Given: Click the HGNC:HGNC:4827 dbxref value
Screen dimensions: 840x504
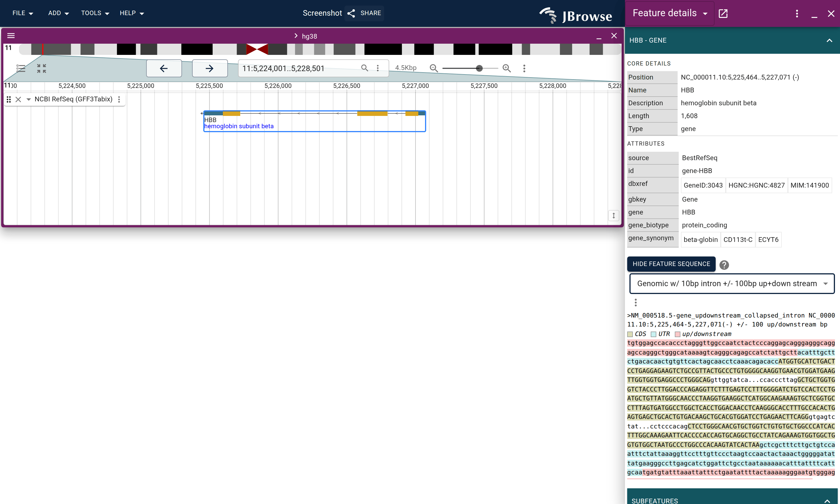Looking at the screenshot, I should pos(757,185).
